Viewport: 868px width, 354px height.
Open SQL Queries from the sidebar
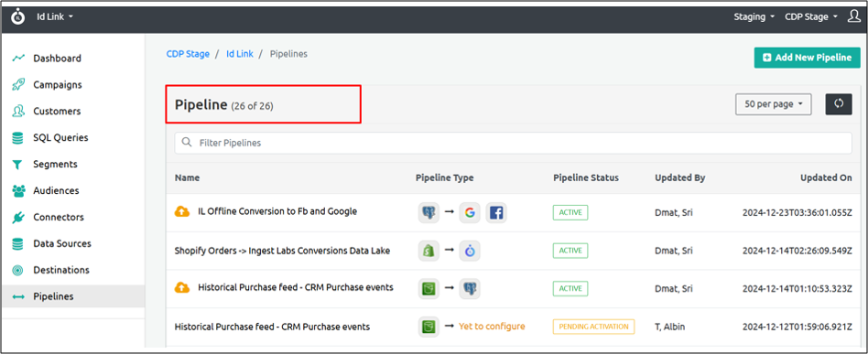click(60, 138)
